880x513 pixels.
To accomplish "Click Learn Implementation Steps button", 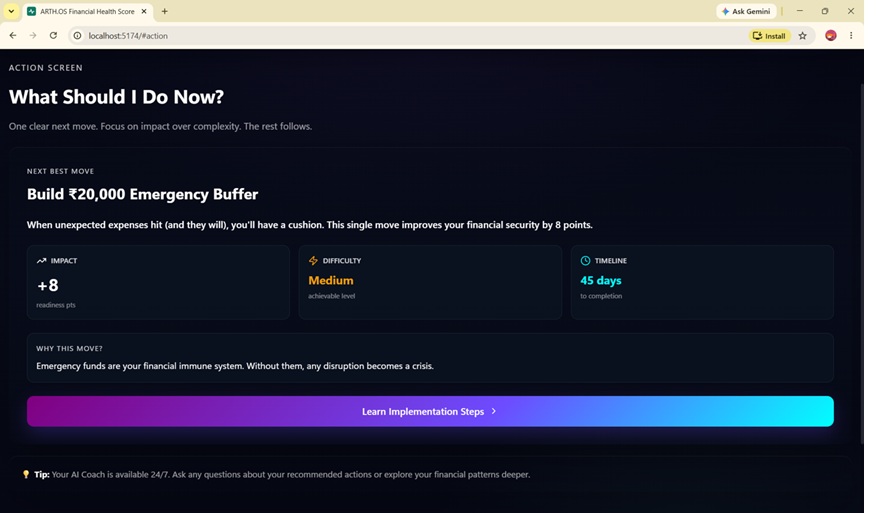I will 430,411.
